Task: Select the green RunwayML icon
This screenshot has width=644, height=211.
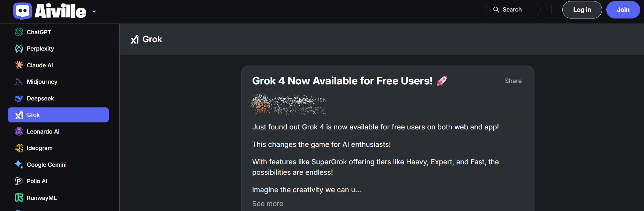Action: (x=19, y=197)
